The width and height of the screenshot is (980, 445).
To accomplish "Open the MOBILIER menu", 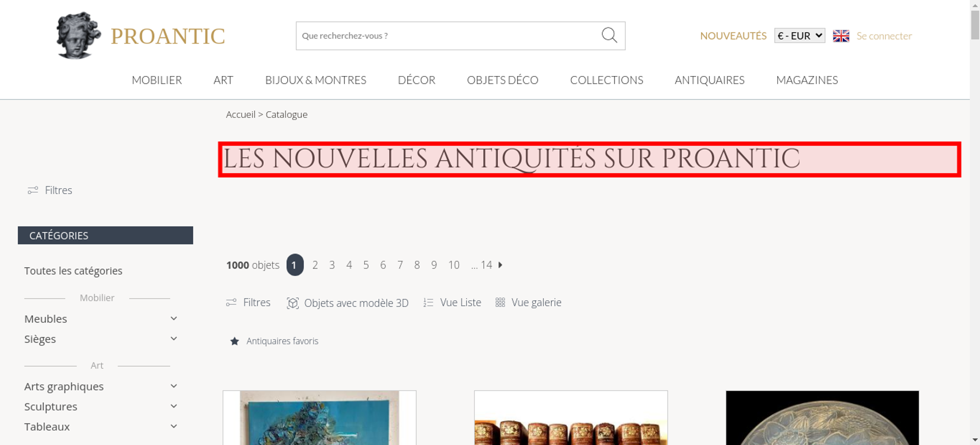I will coord(157,80).
